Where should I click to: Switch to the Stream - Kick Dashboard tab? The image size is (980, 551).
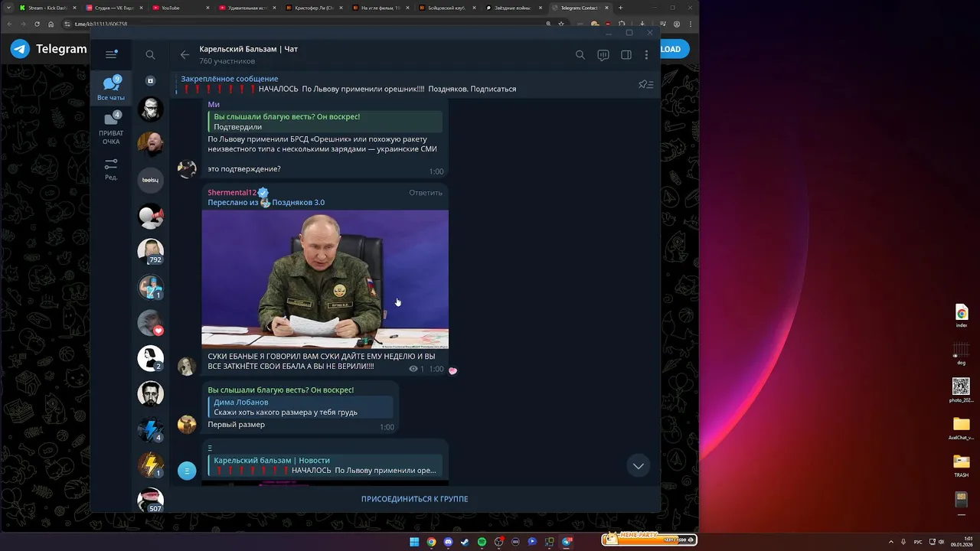tap(46, 8)
